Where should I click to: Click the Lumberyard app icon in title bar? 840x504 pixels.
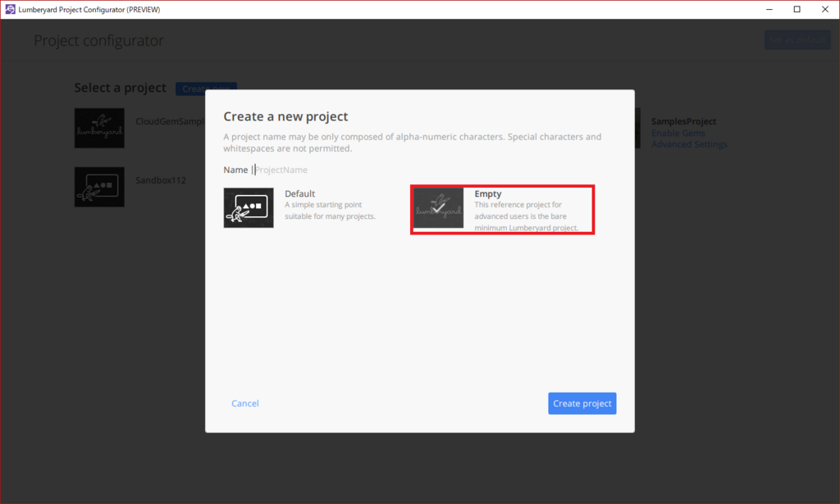click(10, 9)
